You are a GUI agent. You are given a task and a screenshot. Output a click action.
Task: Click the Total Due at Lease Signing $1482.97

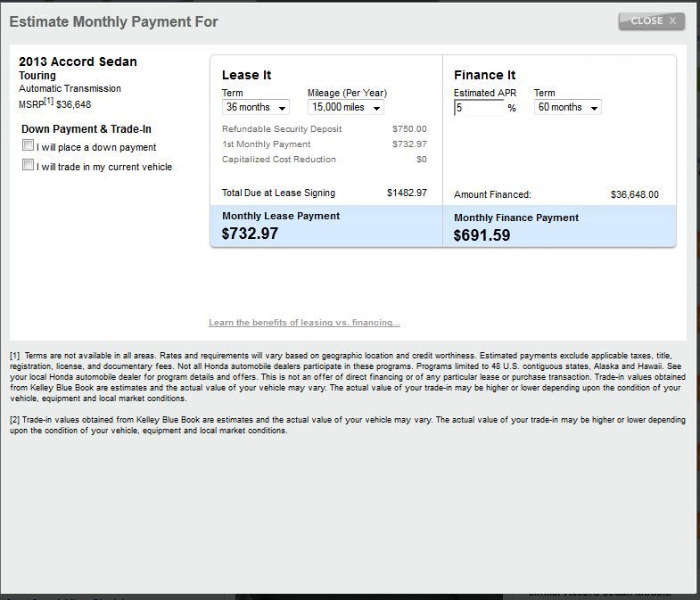pos(407,193)
